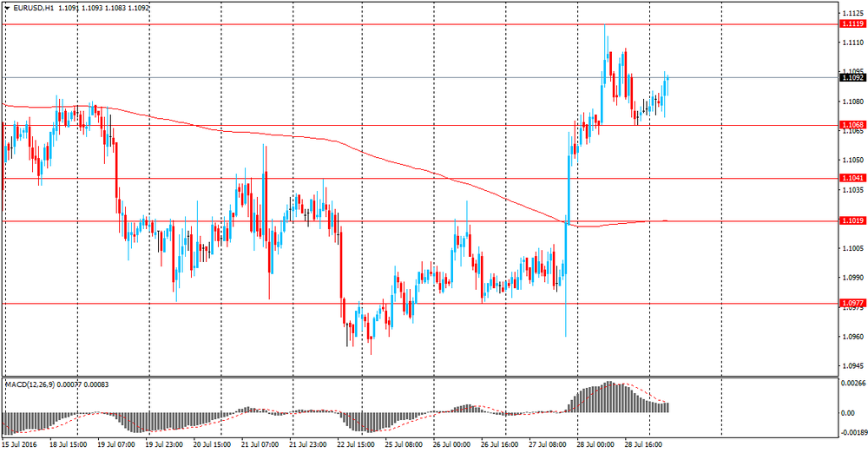Viewport: 868px width, 453px height.
Task: Click the 21 Jul 07:00 time label
Action: coord(260,444)
